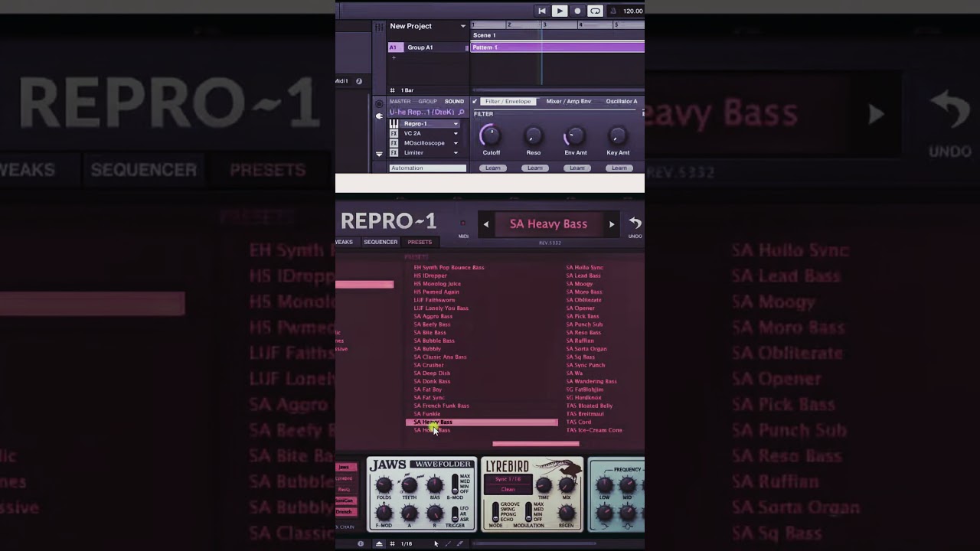The width and height of the screenshot is (980, 551).
Task: Click the pattern grid hash icon beside 1 Bar
Action: coord(392,90)
